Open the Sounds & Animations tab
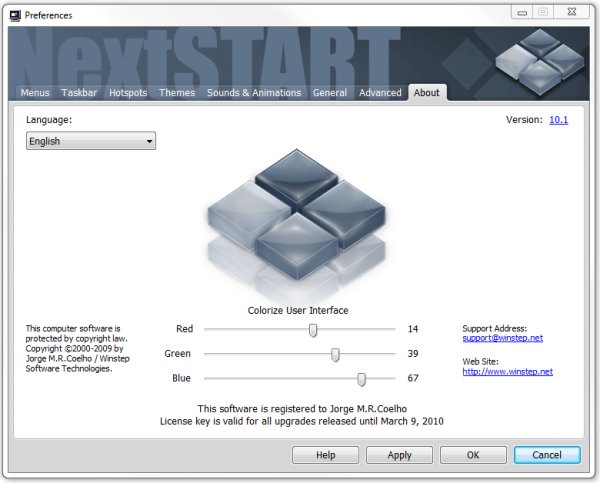Screen dimensions: 600x483 [254, 93]
